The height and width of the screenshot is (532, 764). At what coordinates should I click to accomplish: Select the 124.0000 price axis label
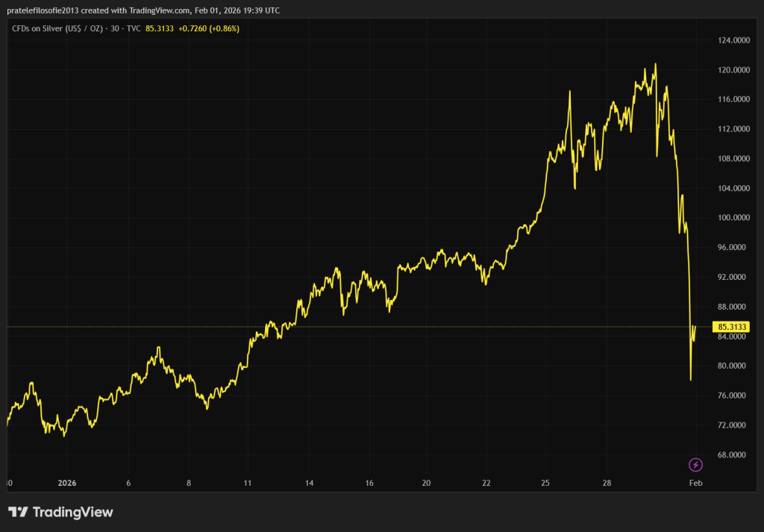click(x=731, y=40)
